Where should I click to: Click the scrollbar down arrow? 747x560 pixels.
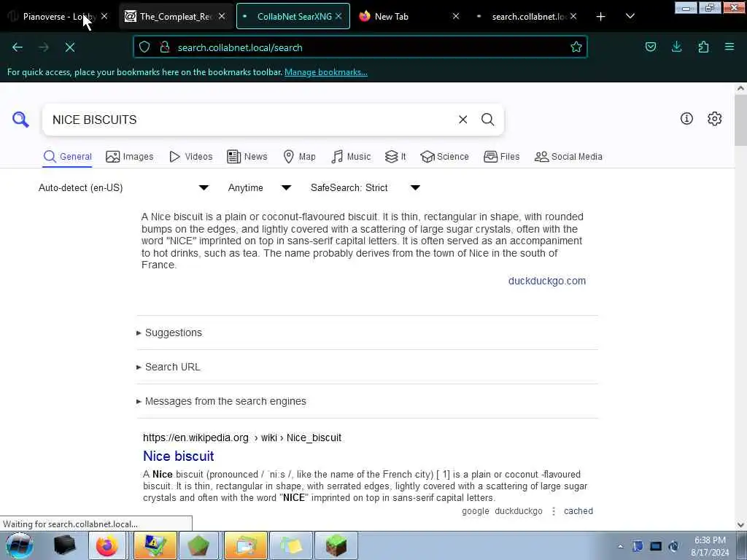pos(740,525)
